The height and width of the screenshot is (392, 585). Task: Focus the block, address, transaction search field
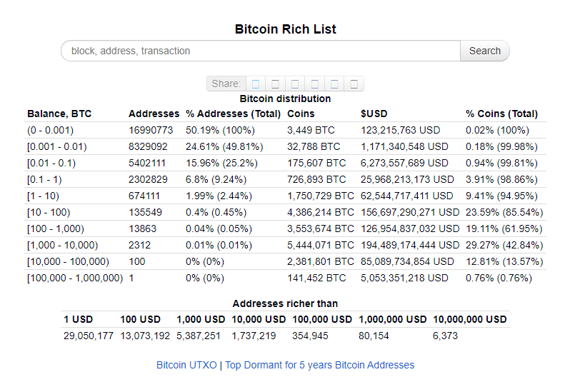(261, 51)
